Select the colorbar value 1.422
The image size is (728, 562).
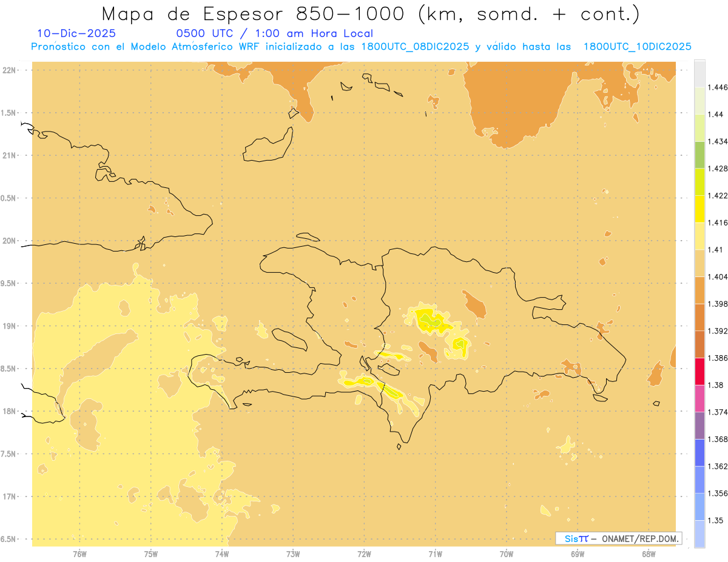pos(717,195)
